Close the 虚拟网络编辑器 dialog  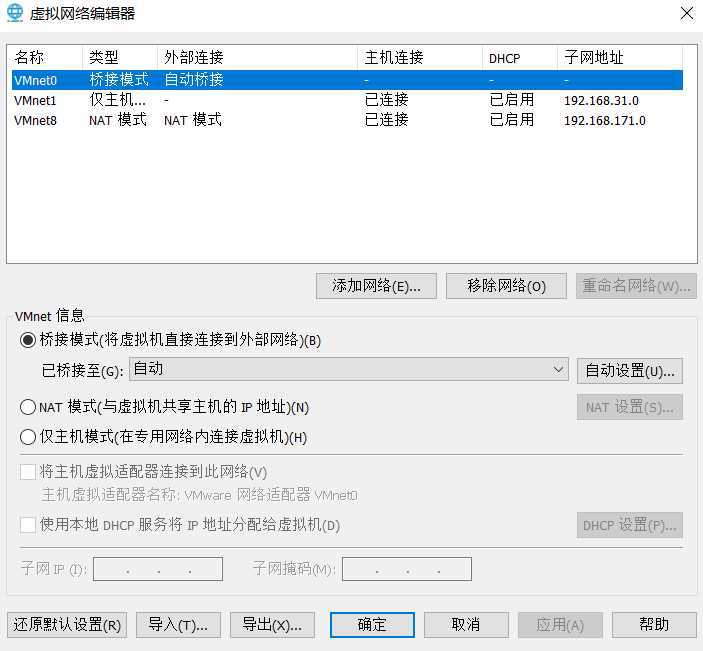[686, 13]
